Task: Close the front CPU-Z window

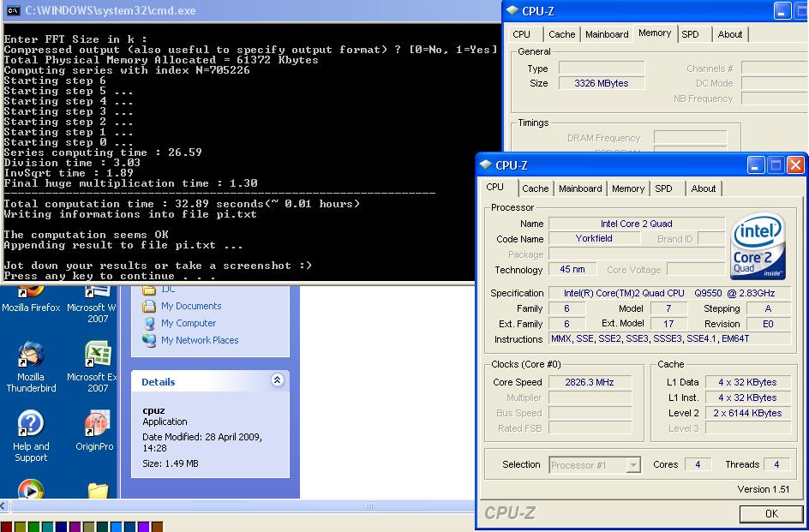Action: coord(795,165)
